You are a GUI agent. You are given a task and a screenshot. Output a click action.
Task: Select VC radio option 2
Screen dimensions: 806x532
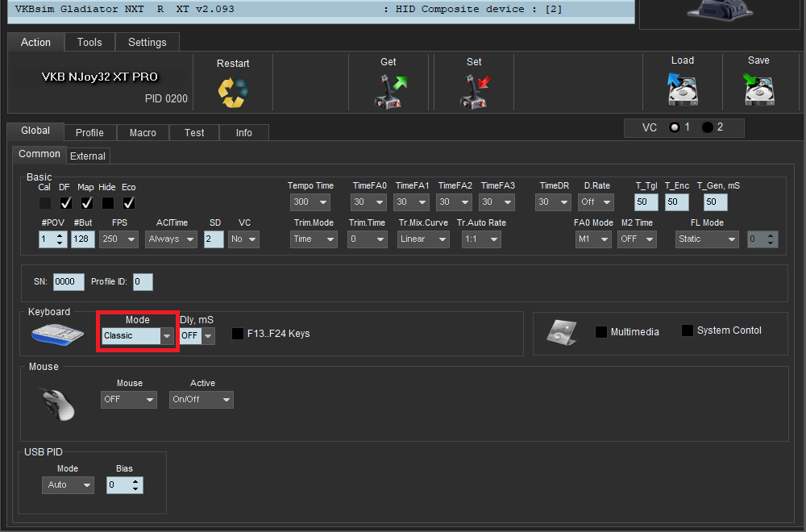pyautogui.click(x=708, y=127)
